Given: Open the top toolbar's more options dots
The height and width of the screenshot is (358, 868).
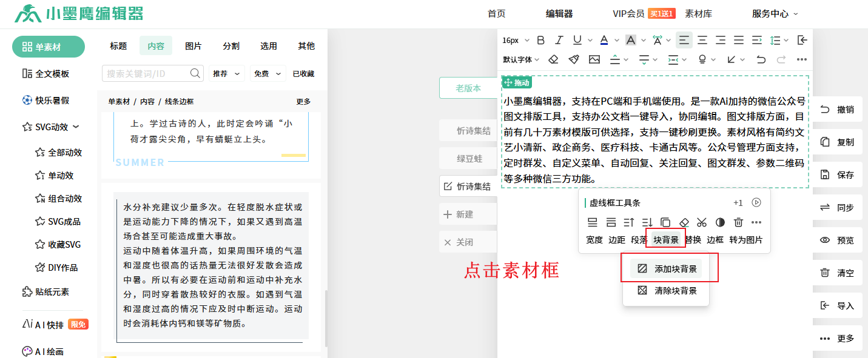Looking at the screenshot, I should 802,59.
